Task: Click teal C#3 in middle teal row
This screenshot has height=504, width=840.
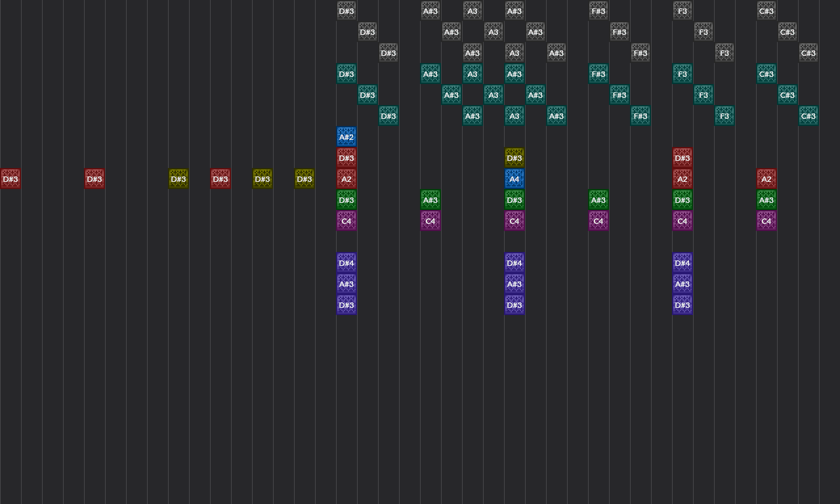Action: click(787, 94)
